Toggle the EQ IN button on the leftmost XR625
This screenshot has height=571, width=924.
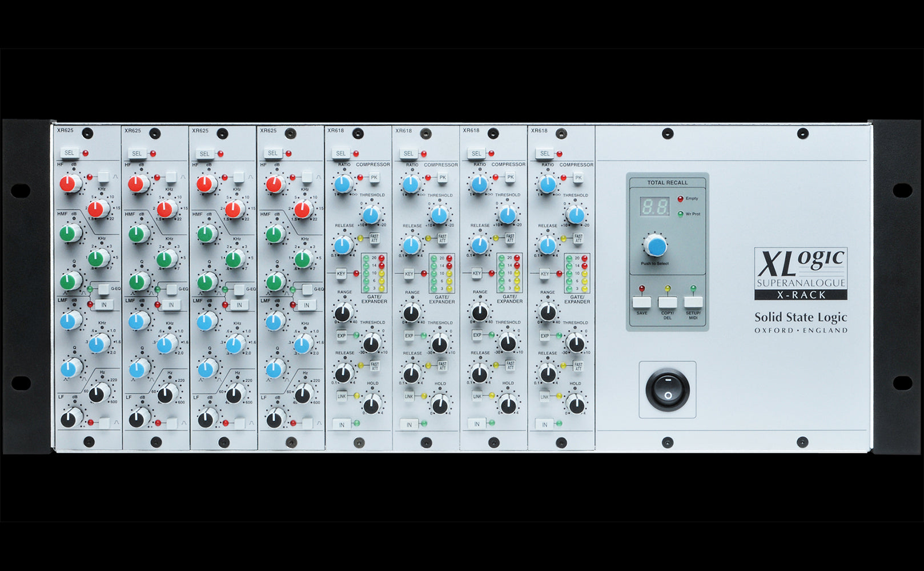[x=103, y=305]
